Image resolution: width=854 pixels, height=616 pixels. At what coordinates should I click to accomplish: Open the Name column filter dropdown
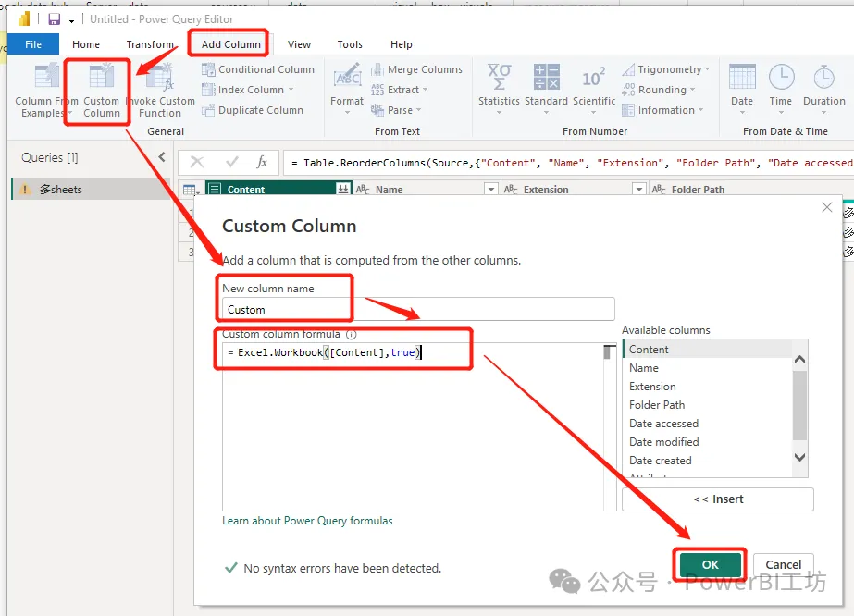click(x=491, y=189)
